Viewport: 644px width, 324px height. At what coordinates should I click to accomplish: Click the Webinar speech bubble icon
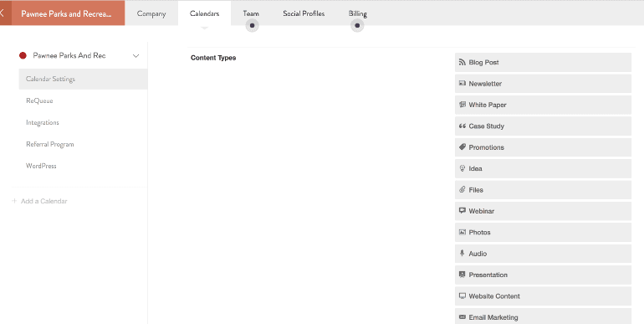[462, 211]
